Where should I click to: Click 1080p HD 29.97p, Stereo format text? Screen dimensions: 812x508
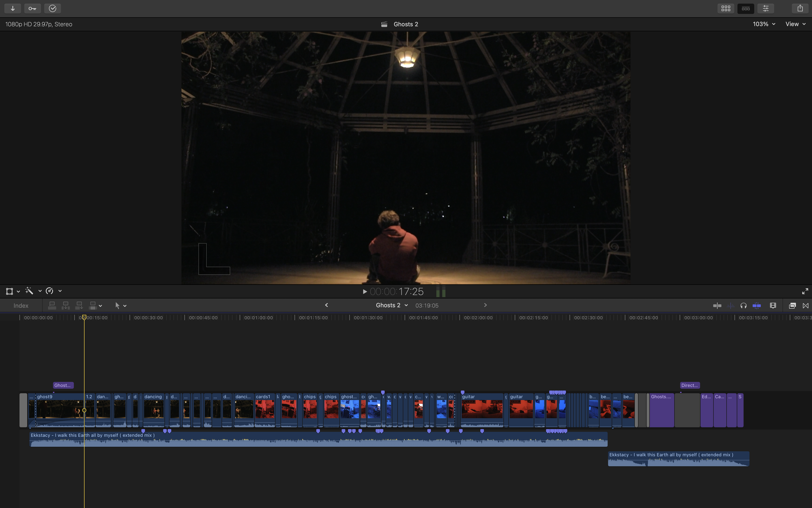pos(39,24)
